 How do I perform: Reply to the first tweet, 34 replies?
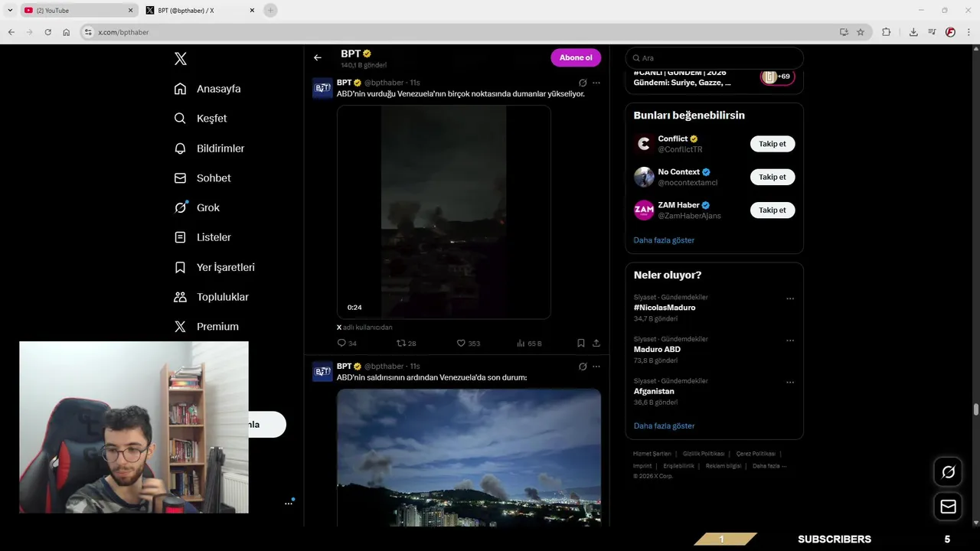point(347,344)
